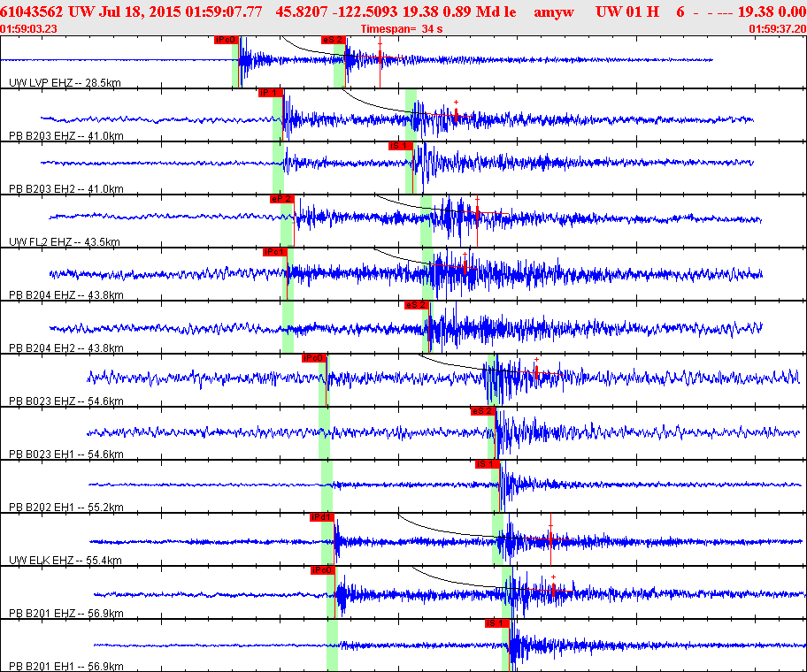Click the coda duration marker on PB B204 EHZ
This screenshot has width=807, height=672.
465,265
